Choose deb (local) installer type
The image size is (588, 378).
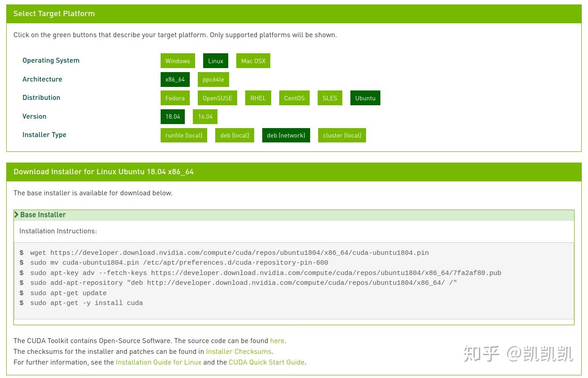[x=234, y=135]
